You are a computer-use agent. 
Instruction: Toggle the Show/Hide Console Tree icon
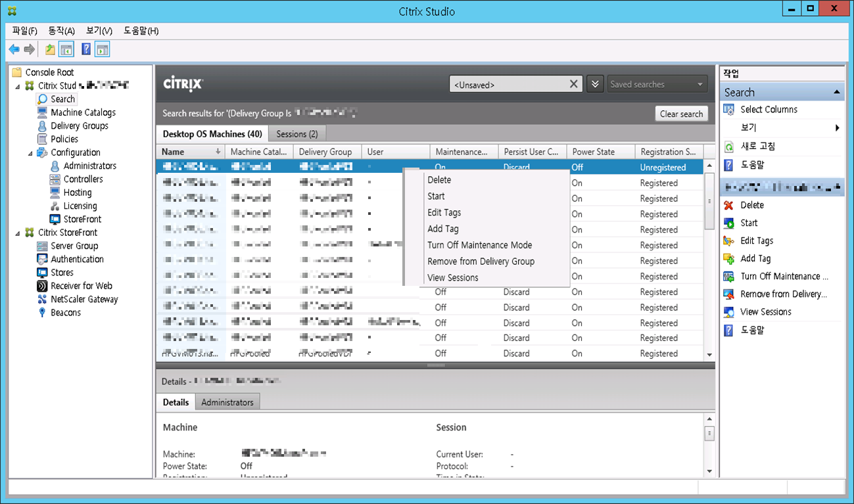[66, 49]
